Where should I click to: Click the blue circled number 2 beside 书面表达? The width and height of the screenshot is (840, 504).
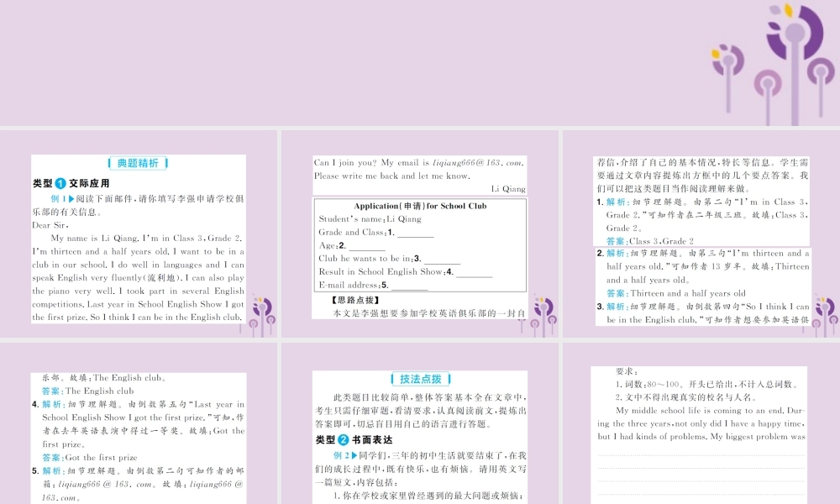[344, 440]
